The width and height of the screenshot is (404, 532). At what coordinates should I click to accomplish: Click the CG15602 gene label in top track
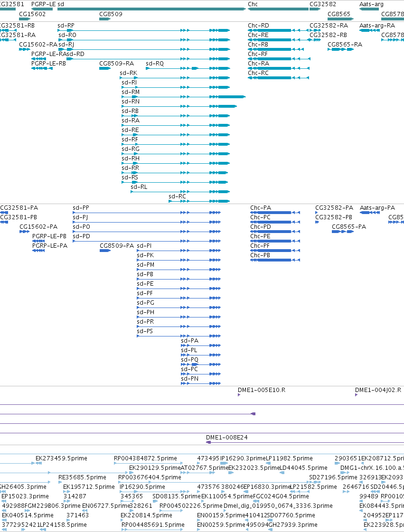tap(32, 14)
